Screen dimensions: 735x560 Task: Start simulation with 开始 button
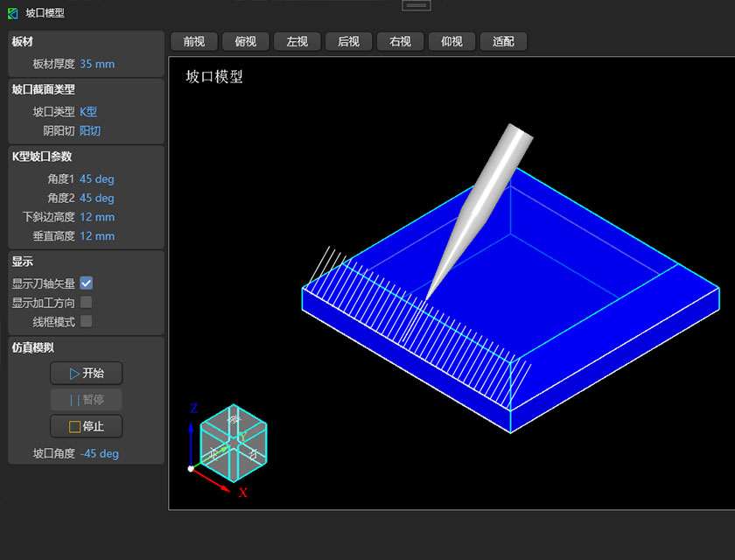(86, 374)
